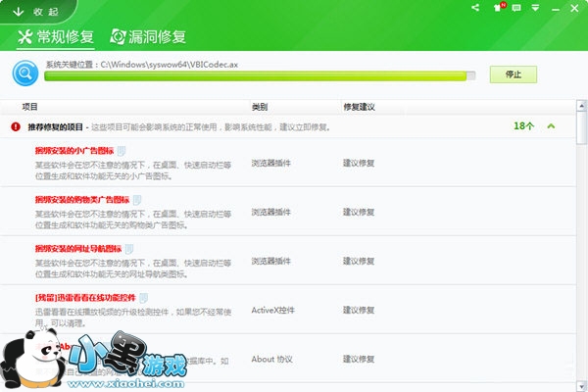Collapse the 推荐修复的项目 group chevron

coord(551,126)
